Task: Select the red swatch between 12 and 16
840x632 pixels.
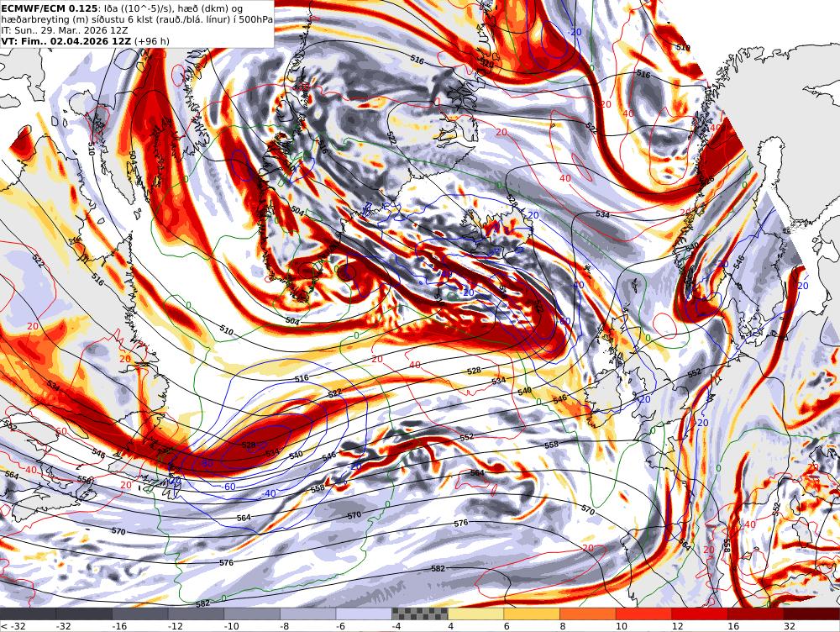Action: [x=700, y=614]
